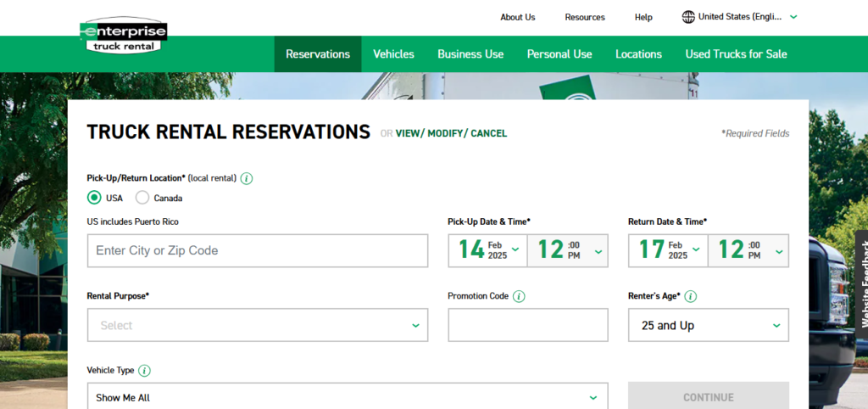This screenshot has width=868, height=409.
Task: Open the Locations menu item
Action: (639, 54)
